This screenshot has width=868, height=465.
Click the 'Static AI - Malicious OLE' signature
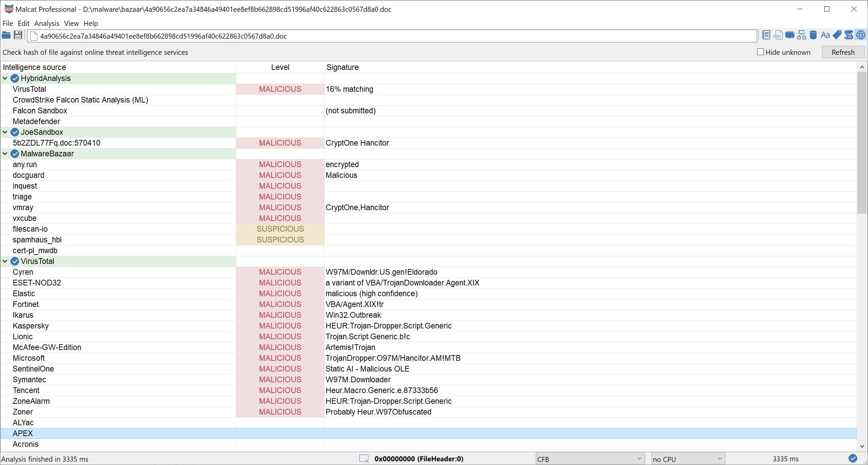(367, 369)
